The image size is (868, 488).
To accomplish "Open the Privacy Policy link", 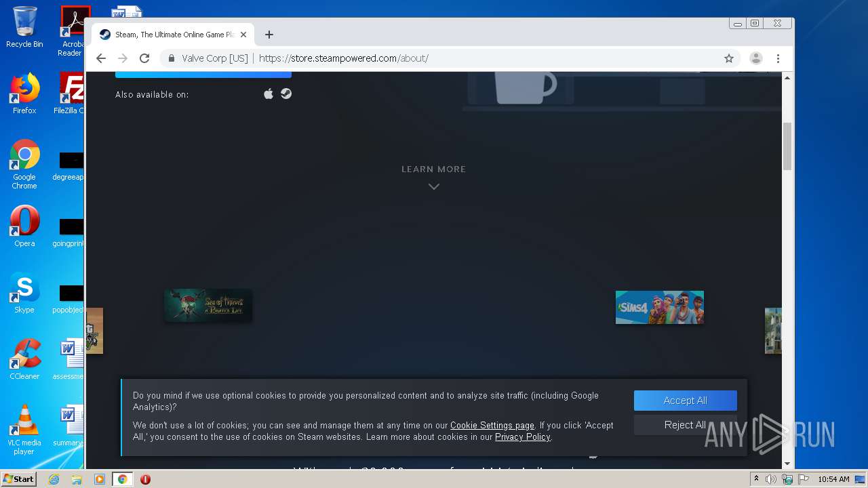I will tap(523, 437).
